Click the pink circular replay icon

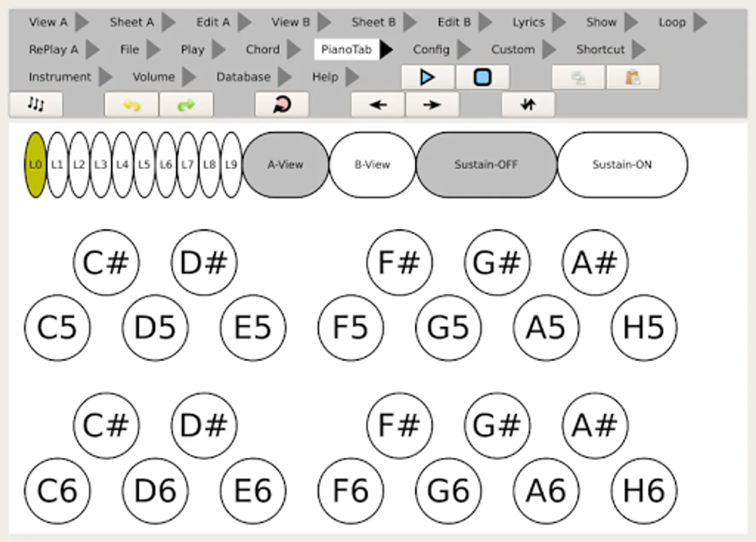click(x=282, y=104)
